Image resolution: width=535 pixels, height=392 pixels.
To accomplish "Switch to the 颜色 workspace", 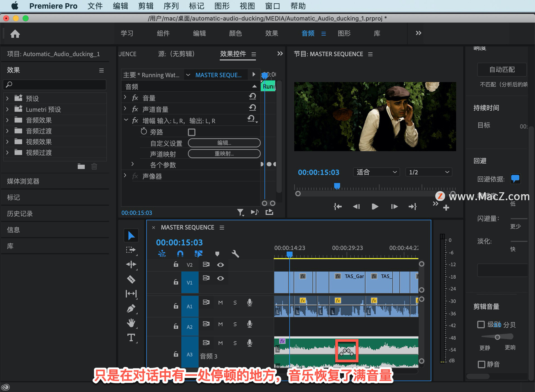I will 235,33.
